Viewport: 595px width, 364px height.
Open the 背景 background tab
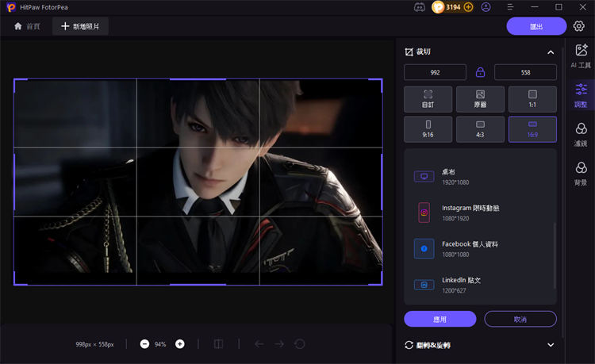(x=581, y=174)
